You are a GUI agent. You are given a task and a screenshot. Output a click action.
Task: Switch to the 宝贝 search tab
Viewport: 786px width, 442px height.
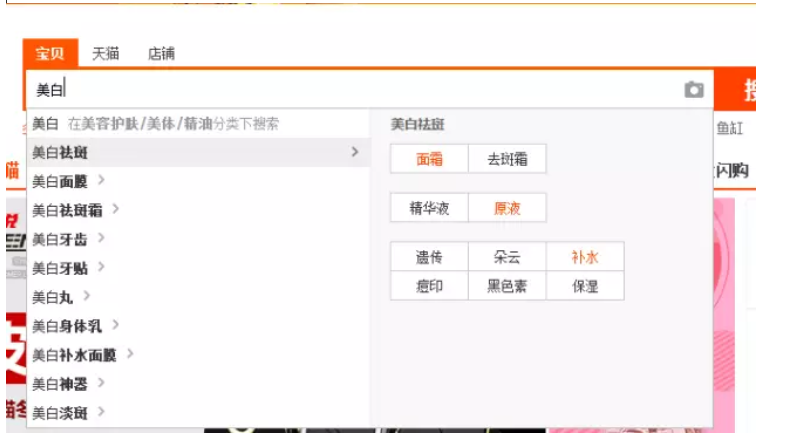tap(50, 54)
